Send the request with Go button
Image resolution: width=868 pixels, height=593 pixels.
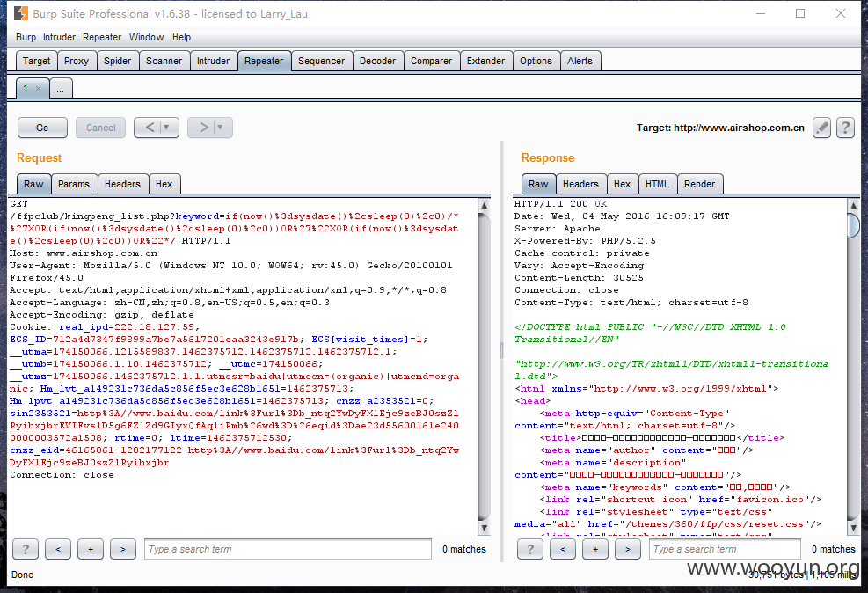point(42,128)
